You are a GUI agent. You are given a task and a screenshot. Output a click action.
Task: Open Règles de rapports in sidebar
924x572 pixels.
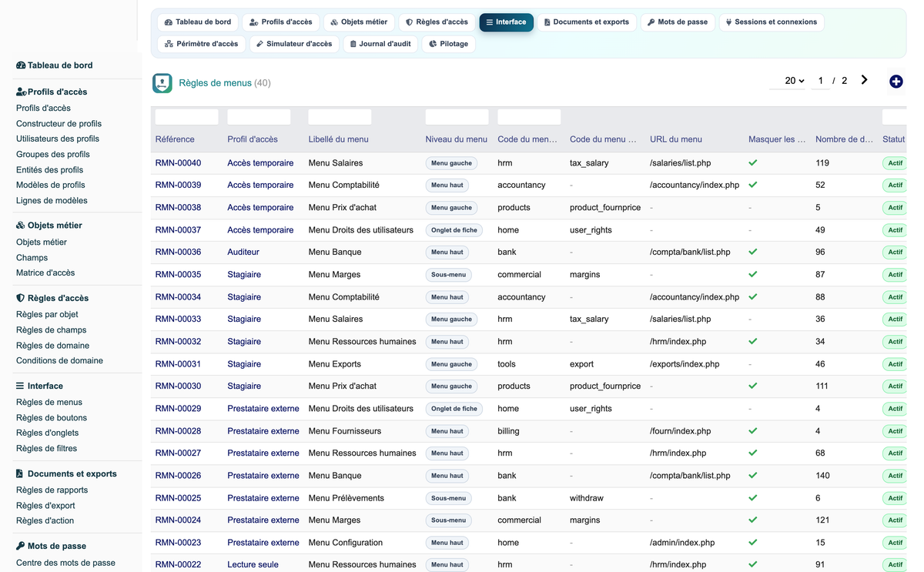tap(52, 490)
